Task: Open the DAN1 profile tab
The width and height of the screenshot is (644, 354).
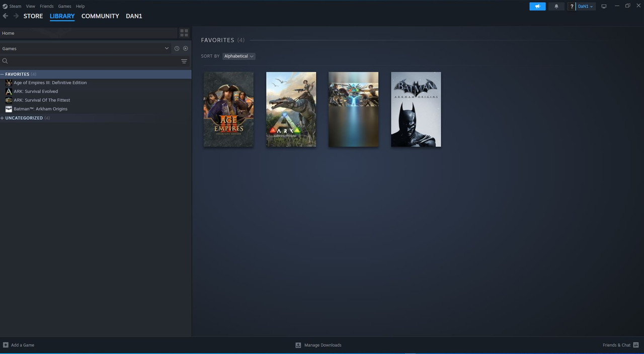Action: 134,16
